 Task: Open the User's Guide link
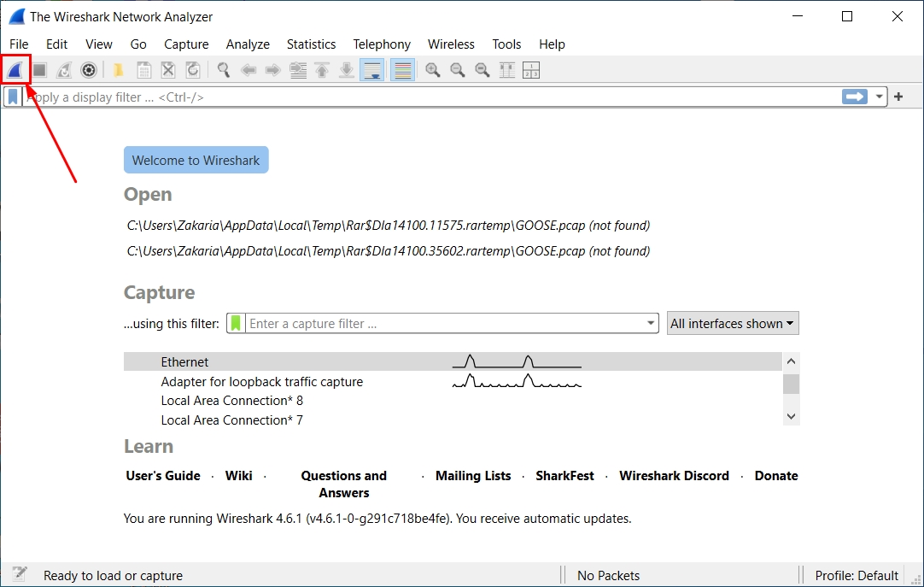click(x=162, y=476)
